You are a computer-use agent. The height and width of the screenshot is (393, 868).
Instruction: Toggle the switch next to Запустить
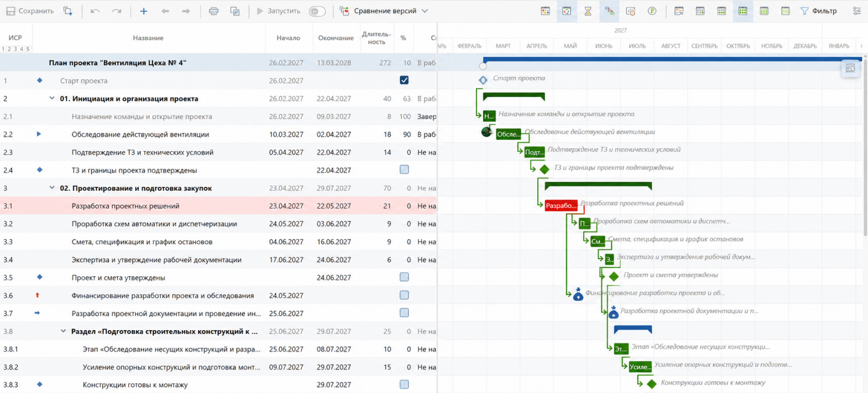click(317, 11)
